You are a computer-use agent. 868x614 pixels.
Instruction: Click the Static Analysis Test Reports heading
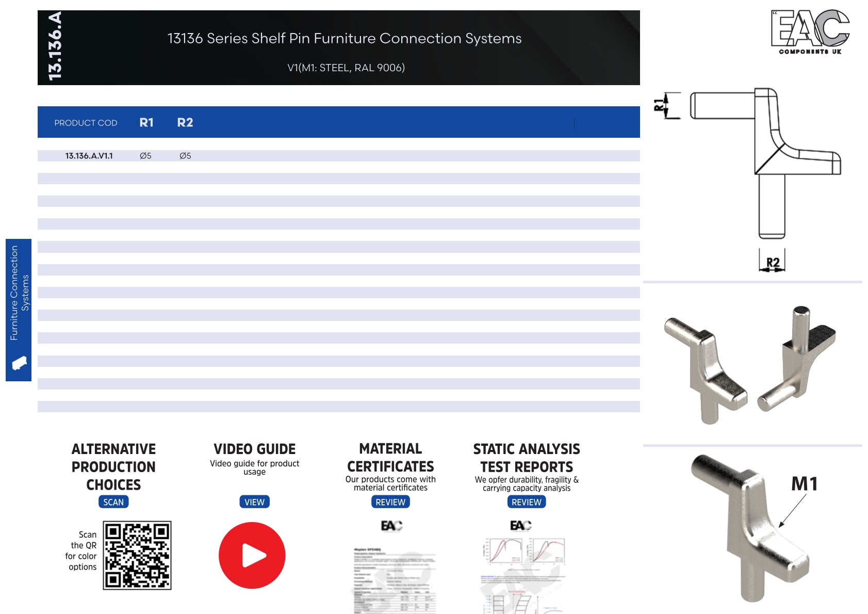coord(527,458)
